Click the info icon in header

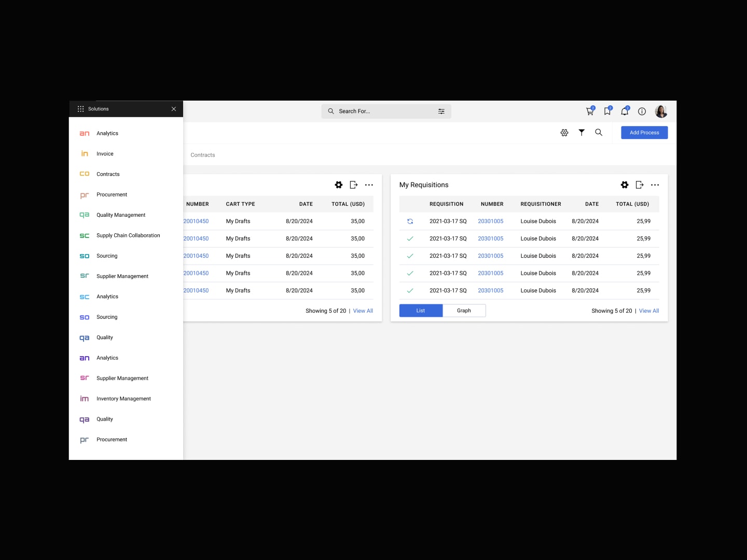(642, 111)
